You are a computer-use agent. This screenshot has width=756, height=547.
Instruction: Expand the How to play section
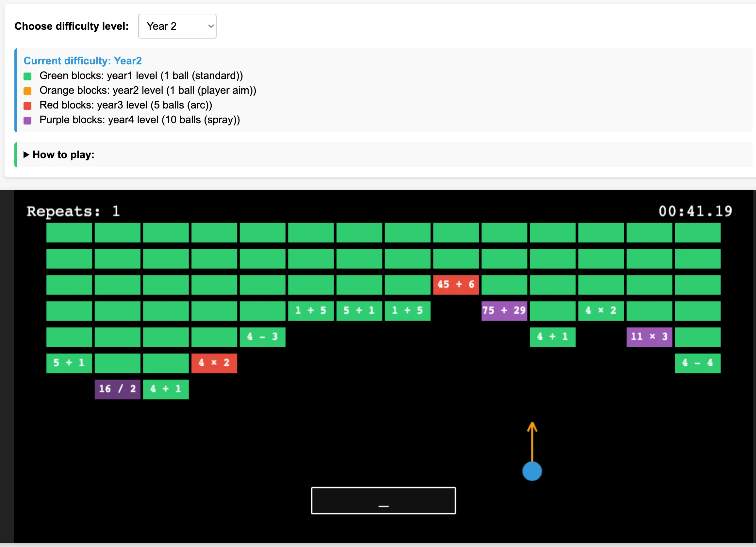click(63, 155)
